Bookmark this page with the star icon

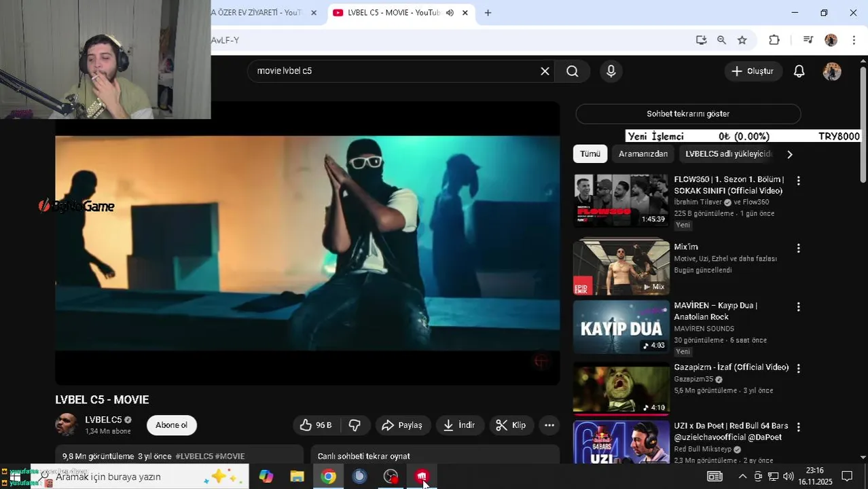click(742, 40)
